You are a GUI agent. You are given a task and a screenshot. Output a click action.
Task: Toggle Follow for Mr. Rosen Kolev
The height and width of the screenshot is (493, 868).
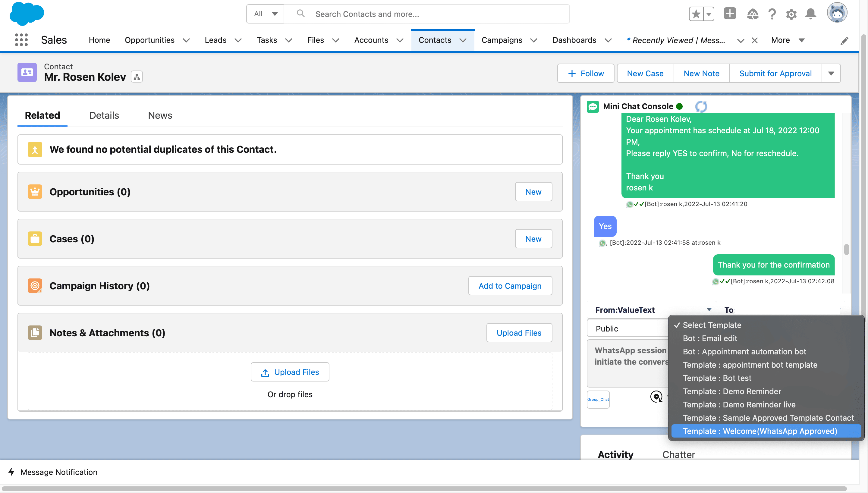(586, 73)
